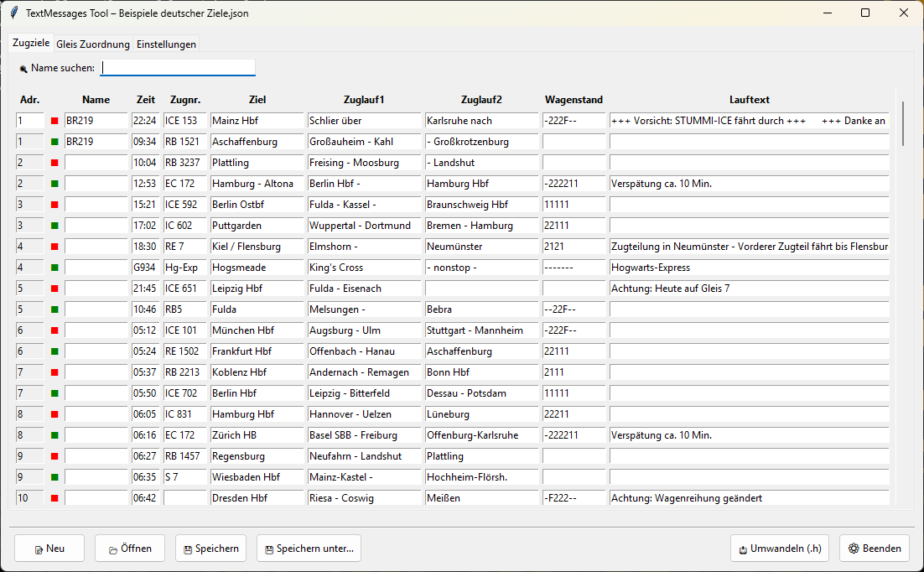Click the Beenden gear icon
The image size is (924, 572).
[x=854, y=549]
